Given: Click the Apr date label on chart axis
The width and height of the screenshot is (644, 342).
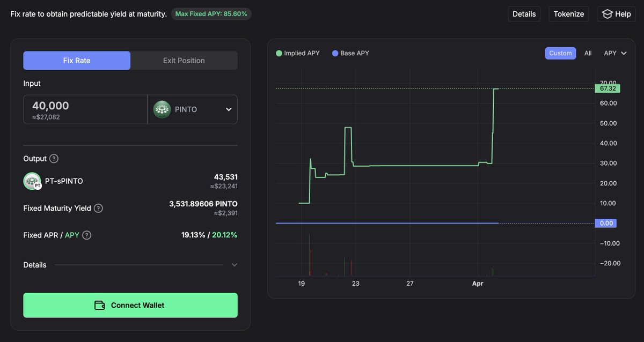Looking at the screenshot, I should click(x=478, y=284).
